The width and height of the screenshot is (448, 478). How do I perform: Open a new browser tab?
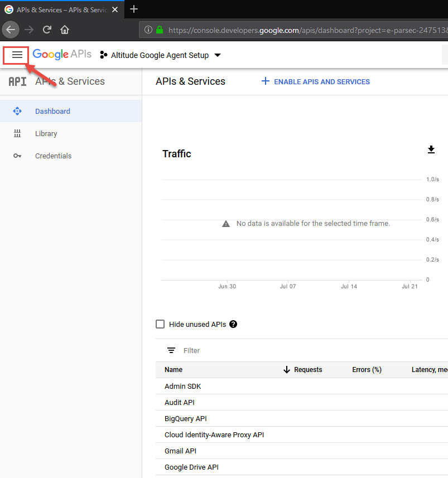pos(134,9)
